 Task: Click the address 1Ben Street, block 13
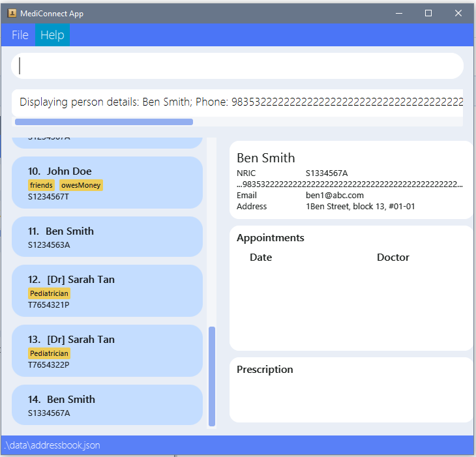360,207
